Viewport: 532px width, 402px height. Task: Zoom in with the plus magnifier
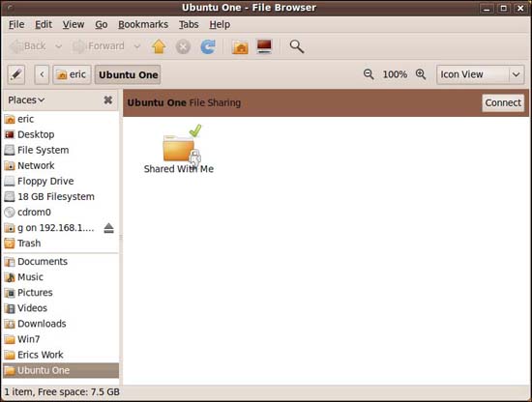pyautogui.click(x=421, y=74)
